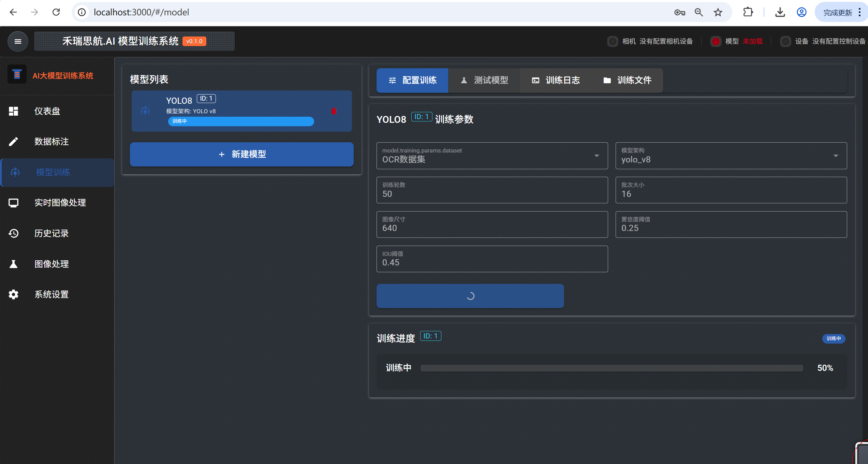868x464 pixels.
Task: Go forward with the browser forward arrow
Action: 34,12
